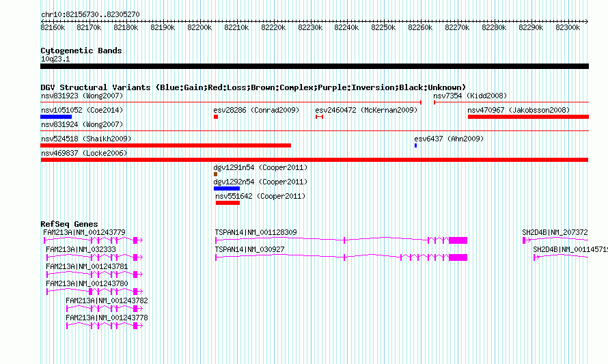The width and height of the screenshot is (608, 364).
Task: Select the dgv1292n54 (Cooper2011) blue bar
Action: pyautogui.click(x=227, y=188)
